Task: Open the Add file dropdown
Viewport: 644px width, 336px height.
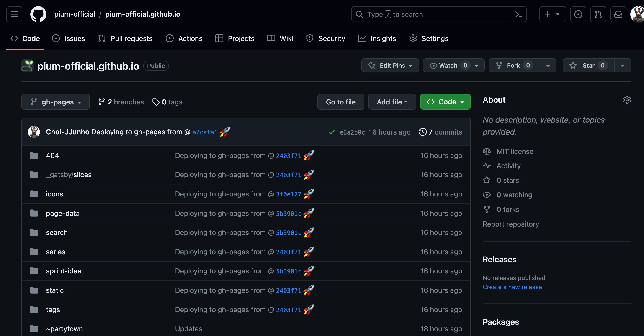Action: point(392,102)
